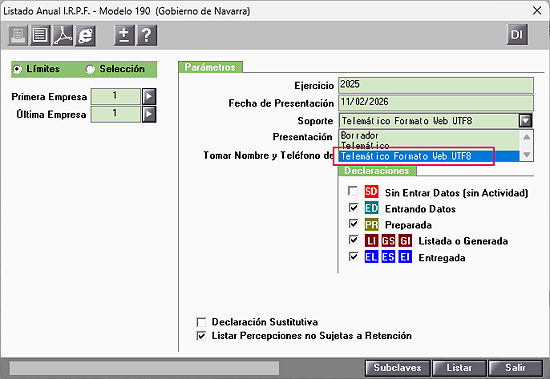Viewport: 550px width, 379px height.
Task: Click the Presentación label
Action: tap(302, 137)
